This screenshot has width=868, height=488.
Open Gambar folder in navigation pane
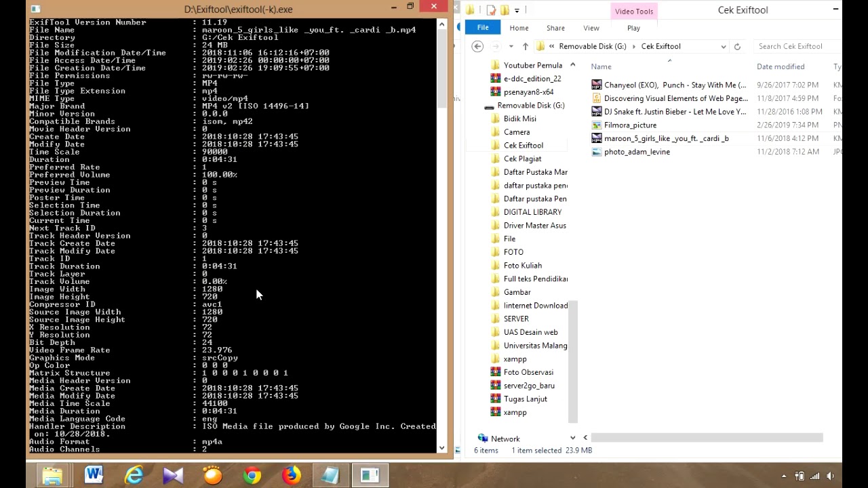point(511,292)
